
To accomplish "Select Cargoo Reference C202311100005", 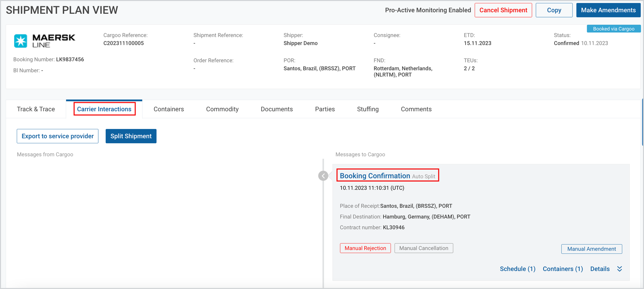I will 123,43.
